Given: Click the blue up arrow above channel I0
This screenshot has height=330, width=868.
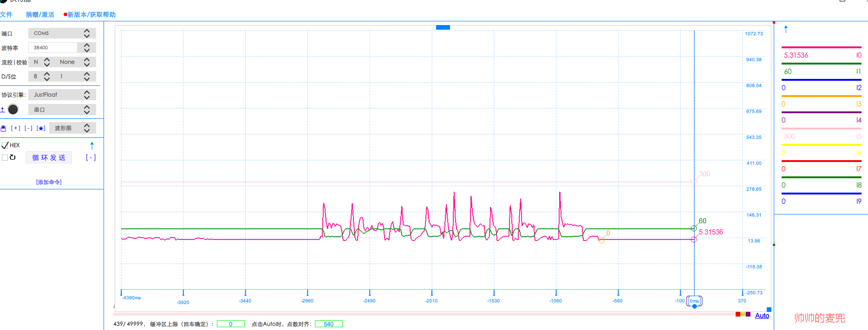Looking at the screenshot, I should coord(786,29).
